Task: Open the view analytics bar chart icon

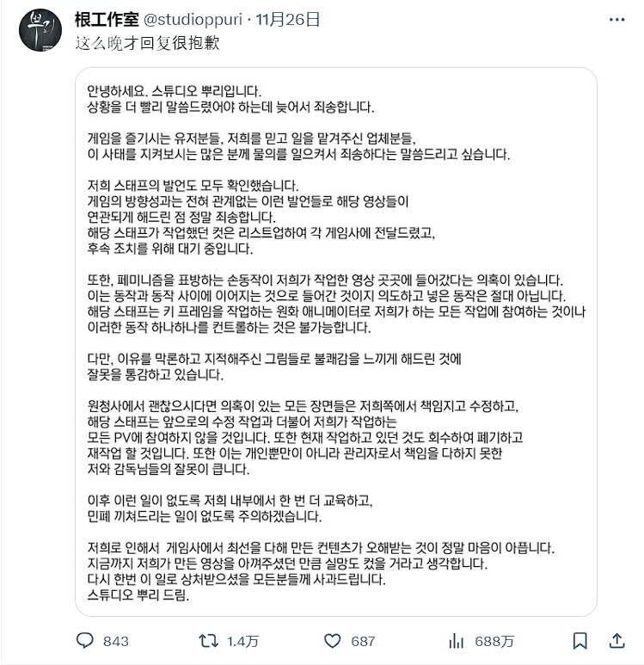Action: point(456,641)
